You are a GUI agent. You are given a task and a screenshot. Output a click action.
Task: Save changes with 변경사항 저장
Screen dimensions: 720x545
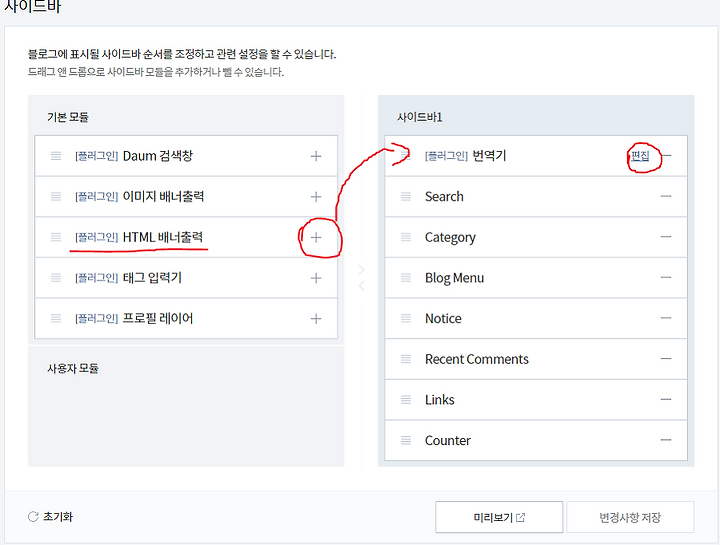pyautogui.click(x=630, y=517)
